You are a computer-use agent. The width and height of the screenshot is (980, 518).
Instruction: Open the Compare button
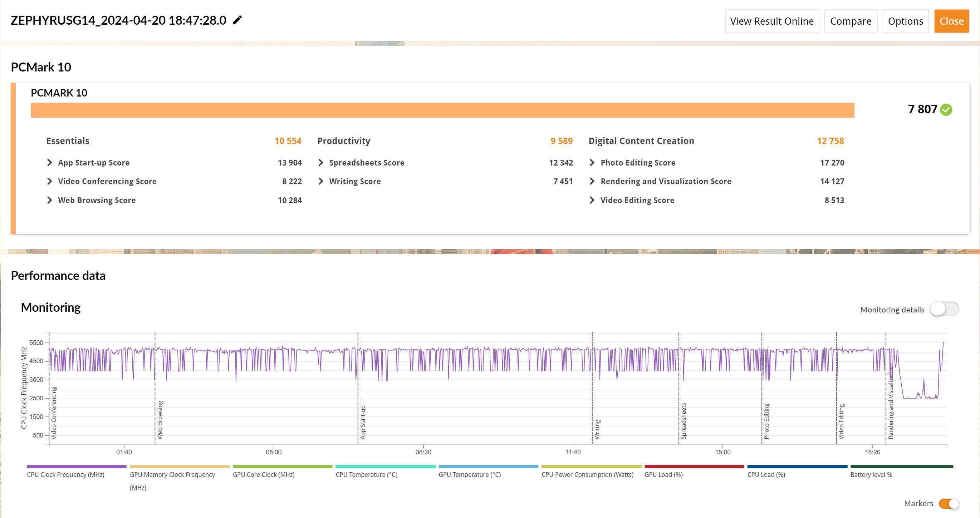pos(850,21)
